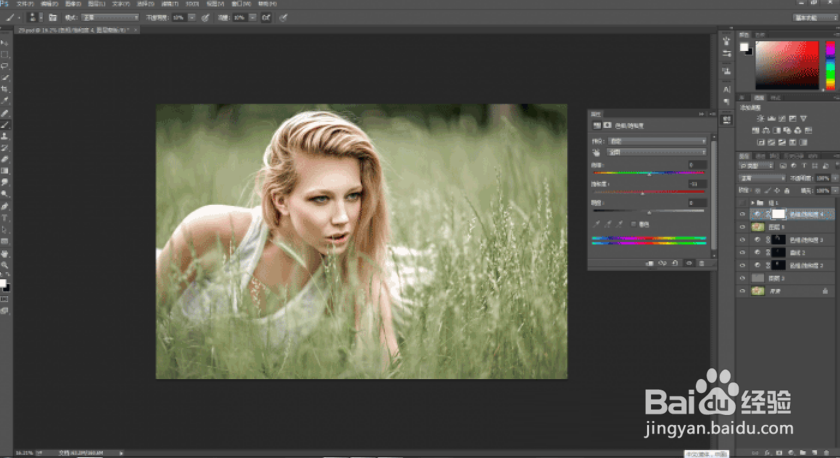Select the Lasso tool
Viewport: 840px width, 458px height.
pos(4,66)
